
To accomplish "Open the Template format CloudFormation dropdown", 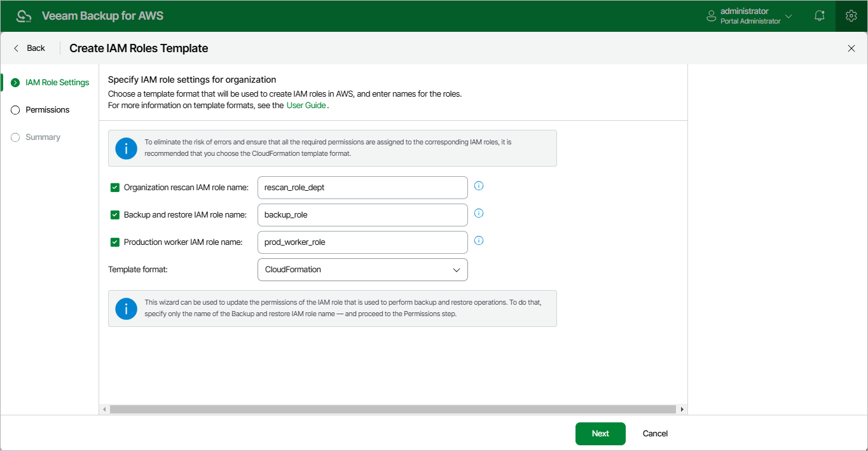I will pos(362,270).
